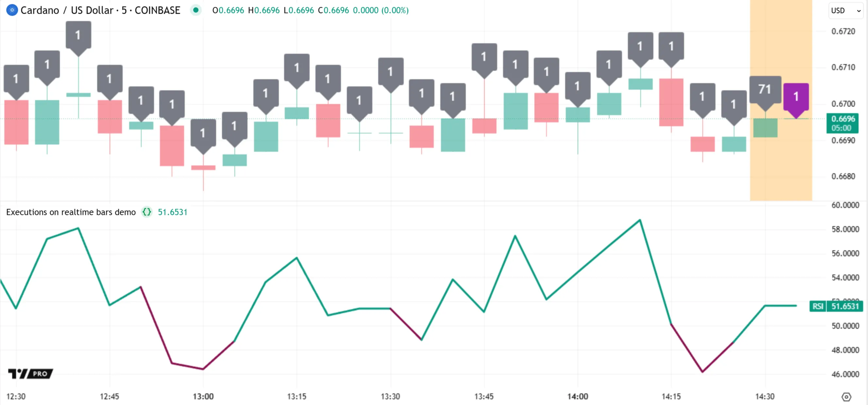This screenshot has width=868, height=405.
Task: Click the Executions on realtime bars demo title
Action: click(x=71, y=212)
